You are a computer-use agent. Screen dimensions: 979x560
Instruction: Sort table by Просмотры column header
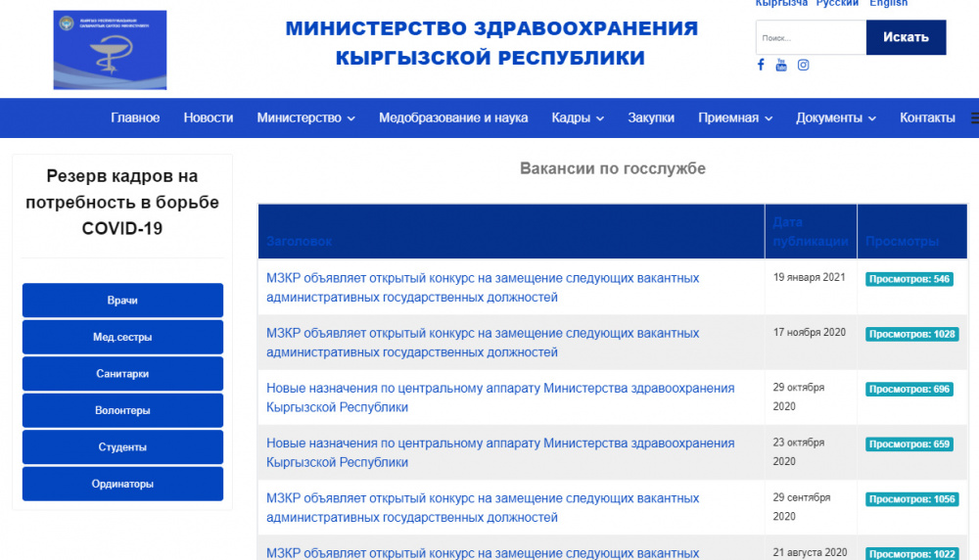[x=902, y=242]
